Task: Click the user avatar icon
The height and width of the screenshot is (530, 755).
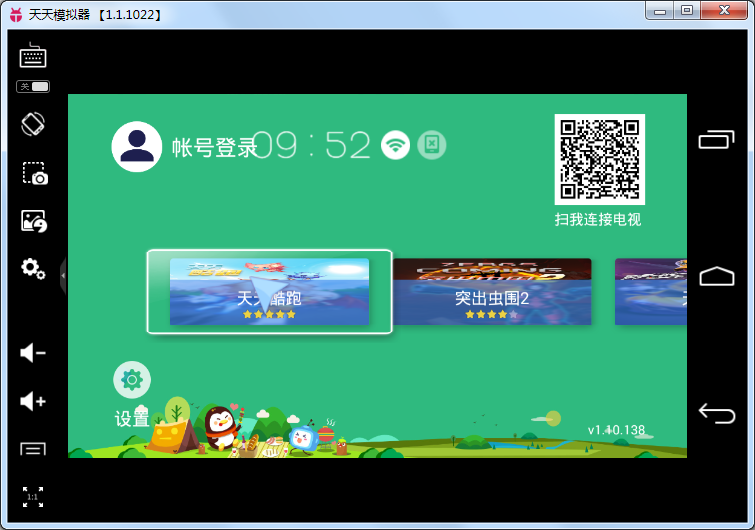Action: 137,147
